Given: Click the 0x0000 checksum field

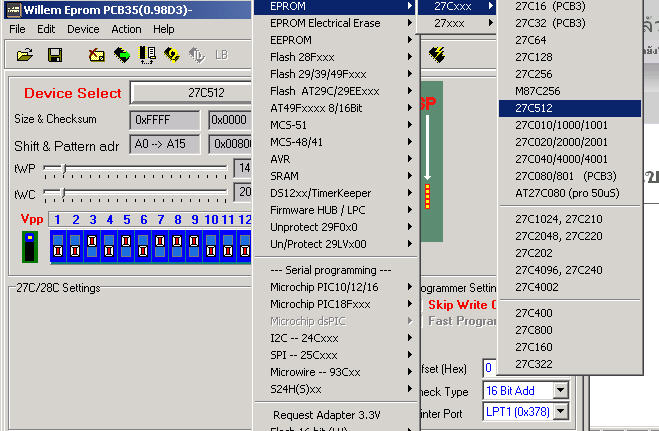Looking at the screenshot, I should (230, 120).
